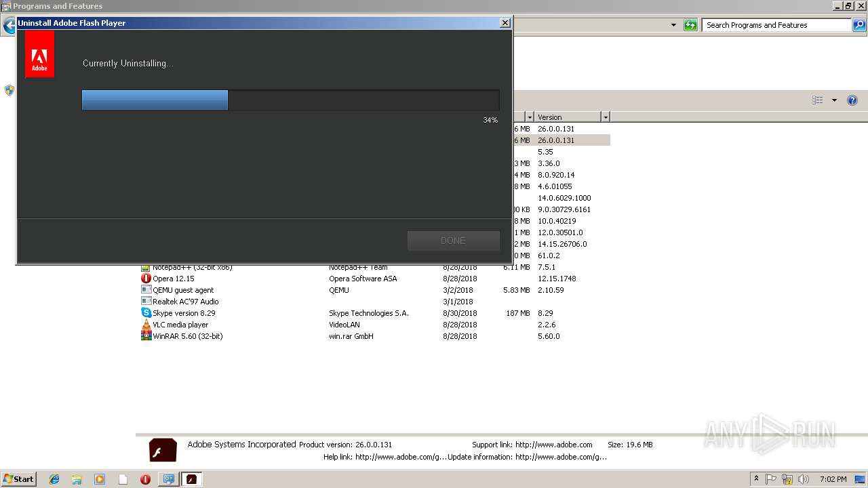The height and width of the screenshot is (488, 868).
Task: Open the Start menu
Action: [x=18, y=479]
